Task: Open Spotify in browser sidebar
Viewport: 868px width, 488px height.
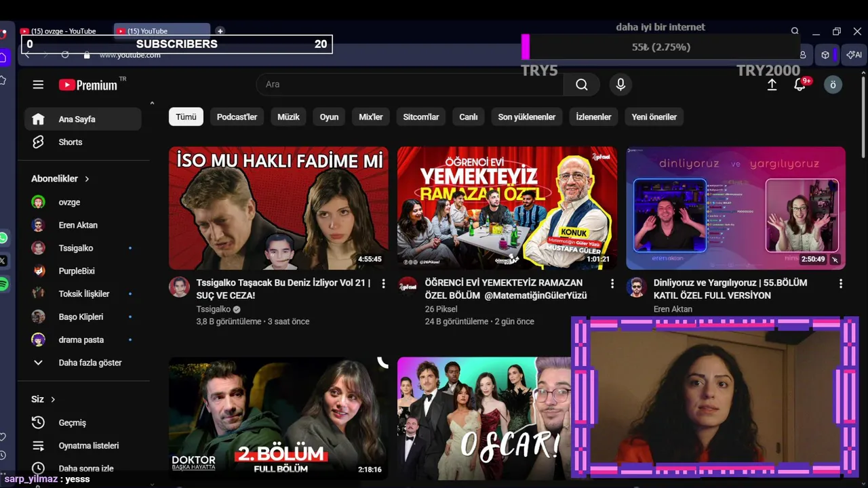Action: pos(3,285)
